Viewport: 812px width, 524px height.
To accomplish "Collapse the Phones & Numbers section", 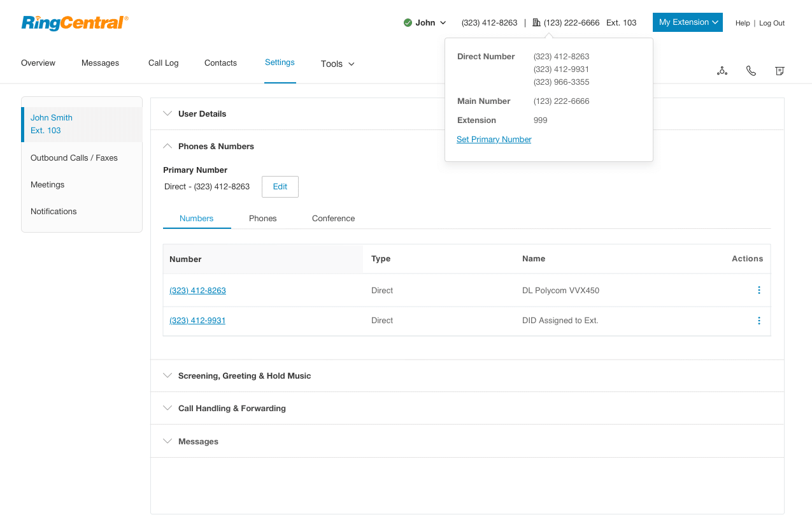I will [216, 146].
